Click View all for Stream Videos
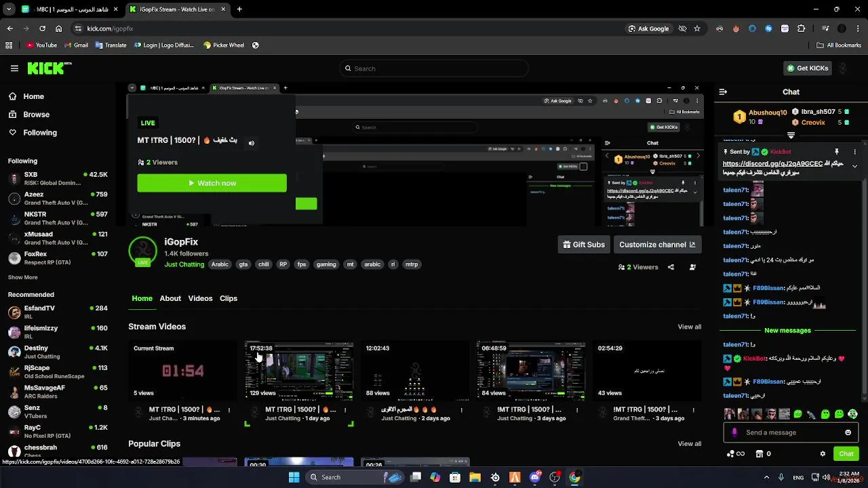Viewport: 868px width, 488px height. (690, 327)
